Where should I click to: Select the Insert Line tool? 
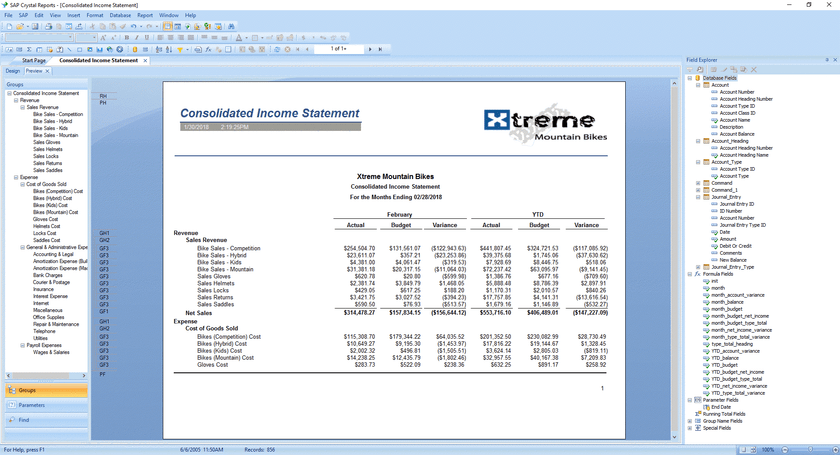click(70, 49)
